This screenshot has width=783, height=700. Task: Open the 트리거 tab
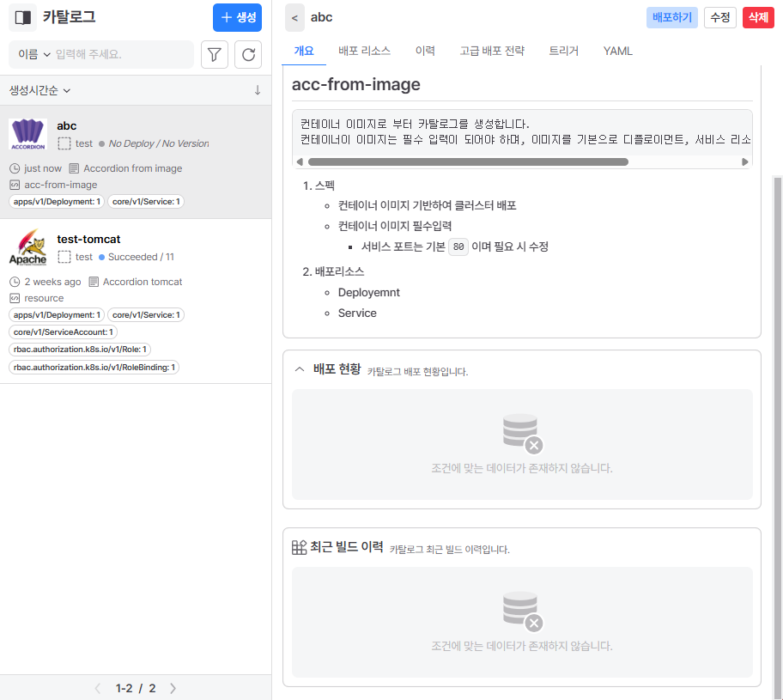(564, 51)
